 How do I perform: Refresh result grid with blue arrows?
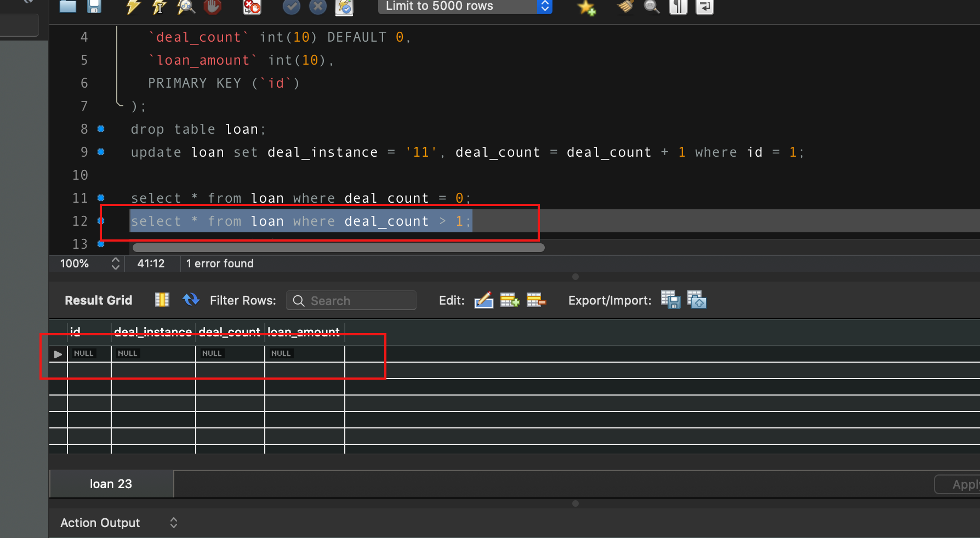click(x=191, y=300)
